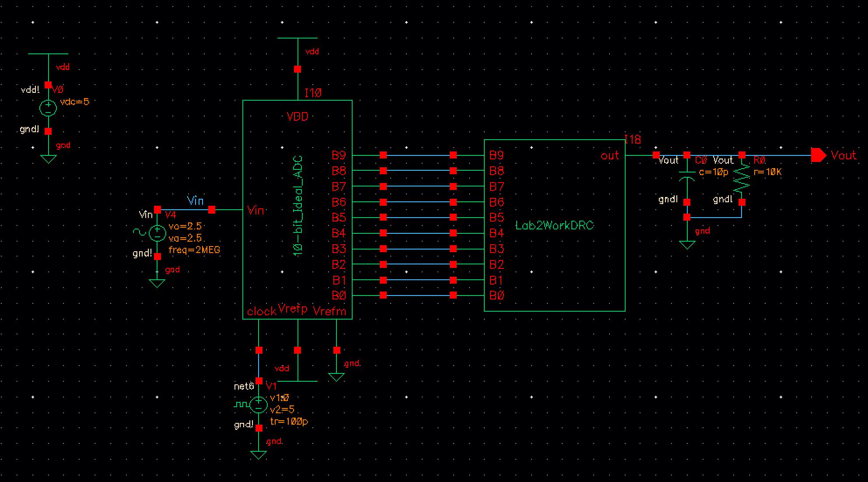Screen dimensions: 868x482
Task: Click the I18 instance name
Action: tap(633, 140)
